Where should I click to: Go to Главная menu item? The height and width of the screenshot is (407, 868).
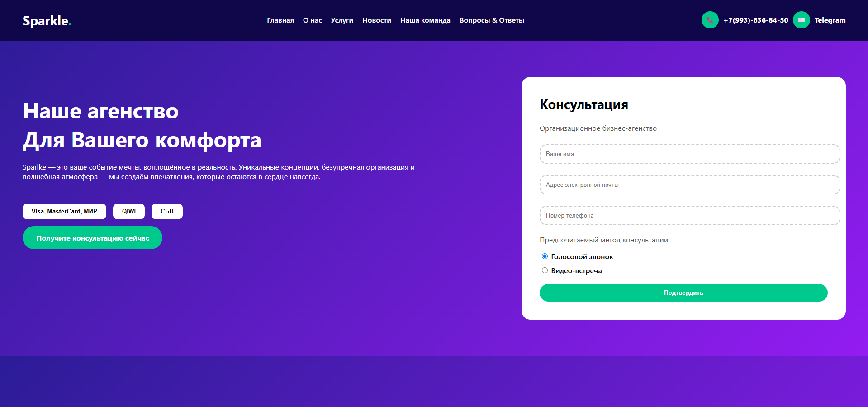[x=280, y=20]
